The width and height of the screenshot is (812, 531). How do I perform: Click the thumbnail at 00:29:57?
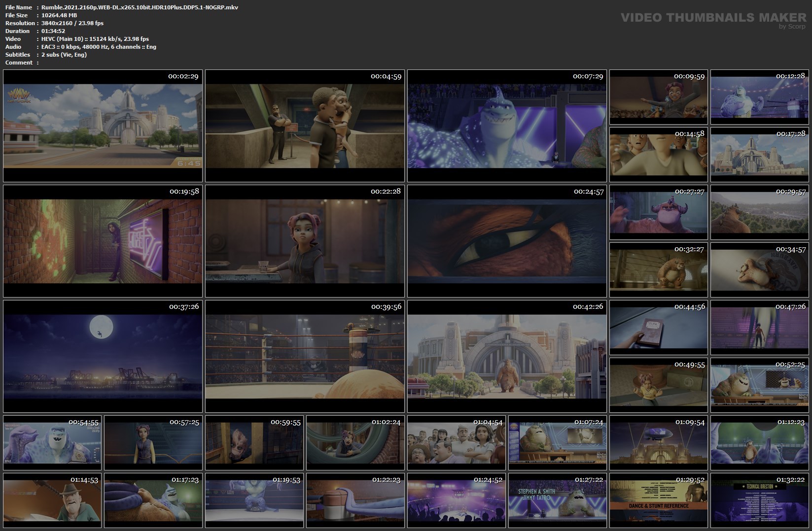click(x=760, y=212)
